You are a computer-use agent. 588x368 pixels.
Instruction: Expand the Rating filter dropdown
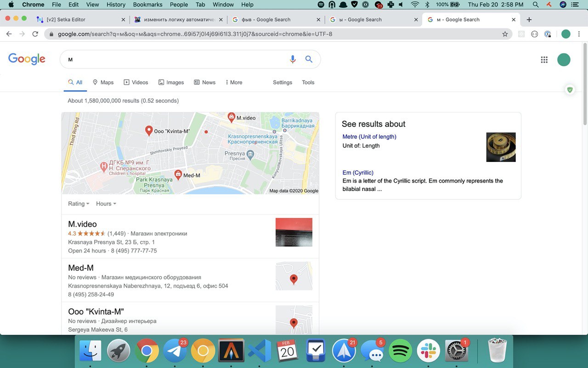coord(79,204)
